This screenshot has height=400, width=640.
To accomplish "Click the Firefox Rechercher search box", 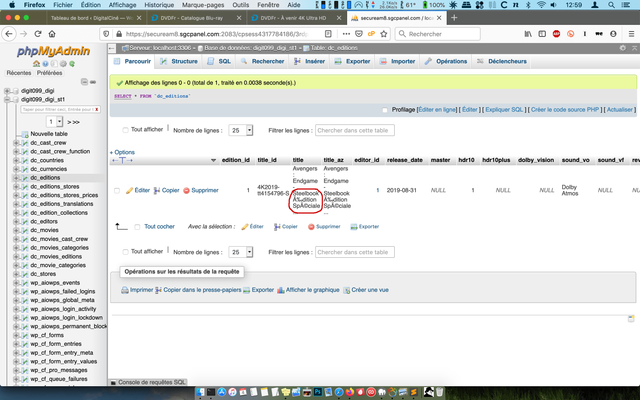I will point(438,34).
